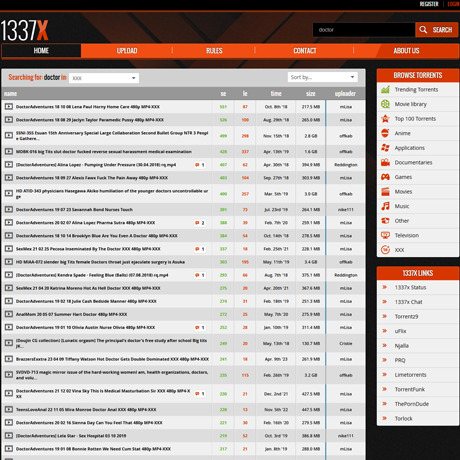Open uploader Reddington in row dated Apr. 30th '18
This screenshot has height=460, width=460.
346,165
